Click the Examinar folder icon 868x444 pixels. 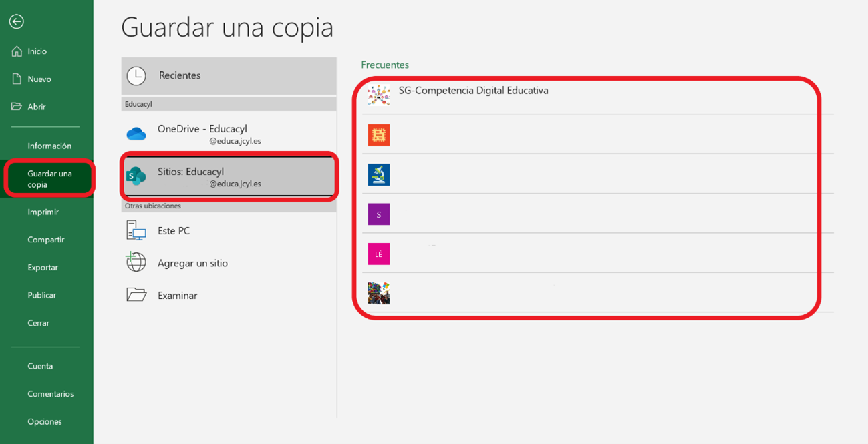click(x=136, y=294)
